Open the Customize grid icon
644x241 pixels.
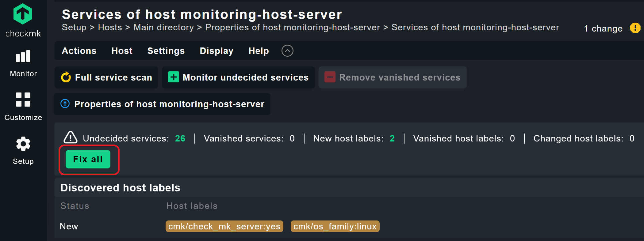pyautogui.click(x=23, y=100)
